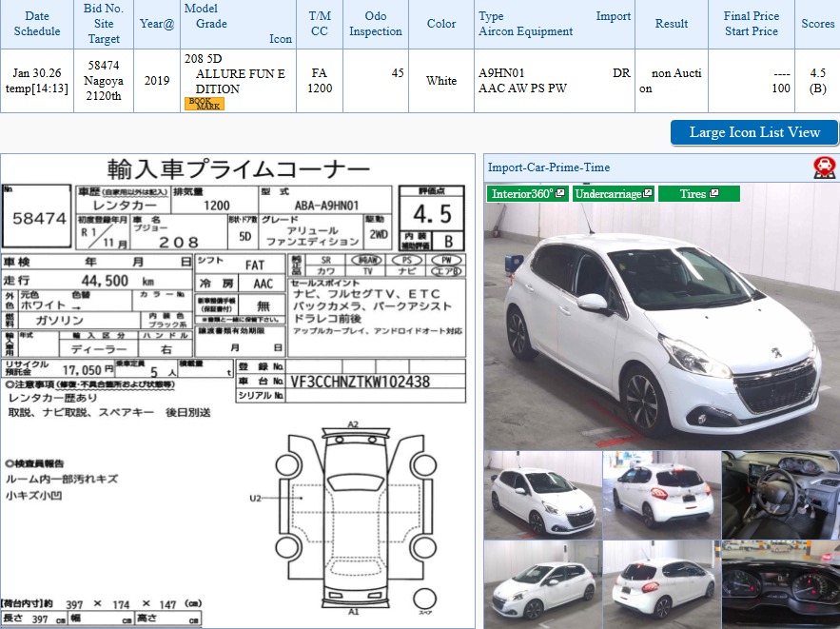Click the BOOK MARK icon under the model grade
Image resolution: width=840 pixels, height=629 pixels.
pyautogui.click(x=205, y=104)
